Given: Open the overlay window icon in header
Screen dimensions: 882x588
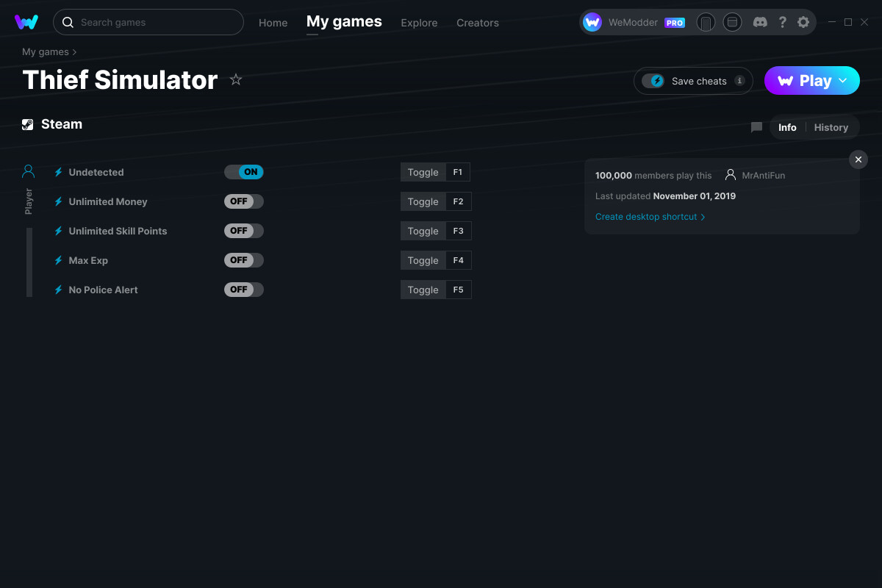Looking at the screenshot, I should pos(732,22).
